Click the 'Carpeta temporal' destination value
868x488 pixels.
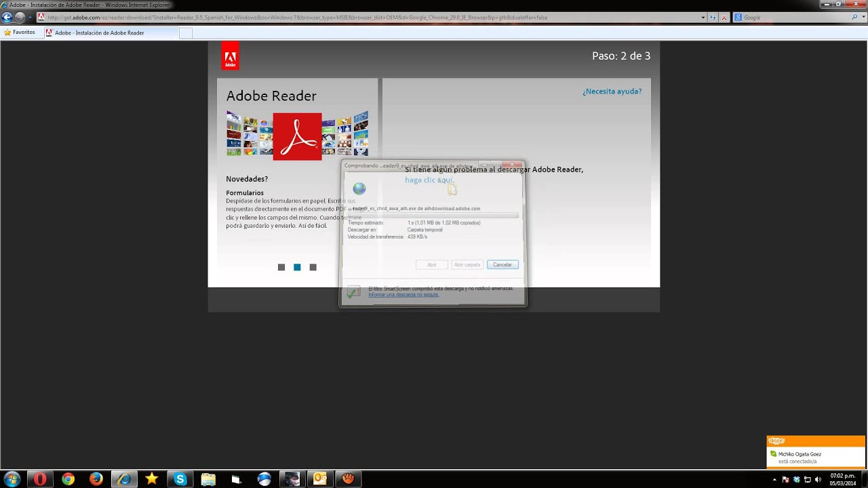(425, 230)
